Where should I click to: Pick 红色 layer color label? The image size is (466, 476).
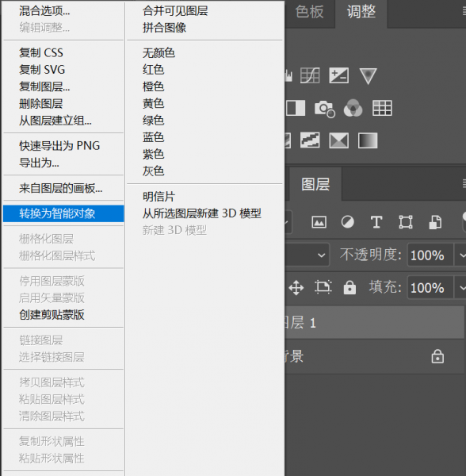(x=154, y=70)
